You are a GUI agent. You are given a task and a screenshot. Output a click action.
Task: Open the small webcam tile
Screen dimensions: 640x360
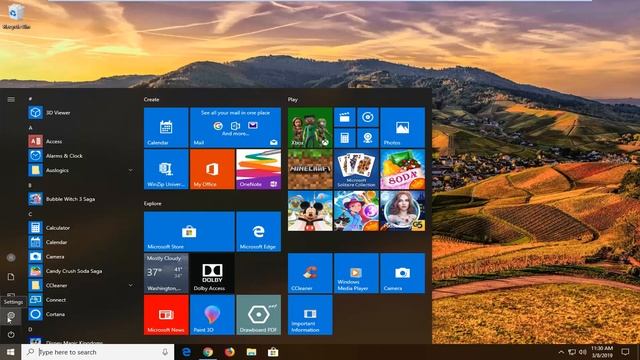pyautogui.click(x=368, y=138)
